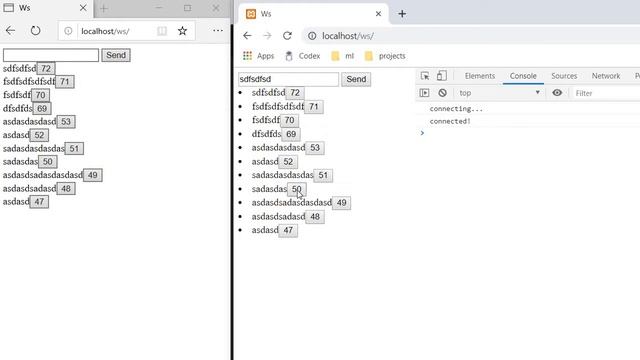Open reading view icon in Edge address bar
This screenshot has height=360, width=640.
[x=162, y=31]
